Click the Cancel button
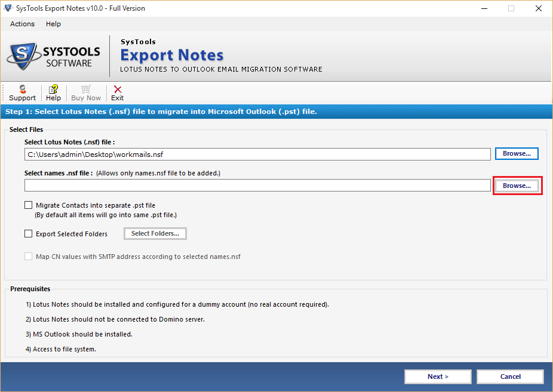Viewport: 553px width, 392px height. (511, 376)
